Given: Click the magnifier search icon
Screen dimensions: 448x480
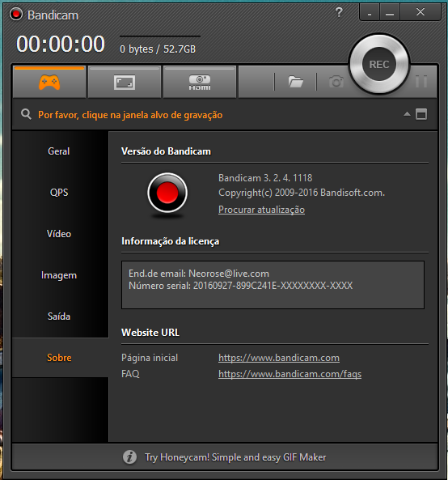Looking at the screenshot, I should pos(26,114).
